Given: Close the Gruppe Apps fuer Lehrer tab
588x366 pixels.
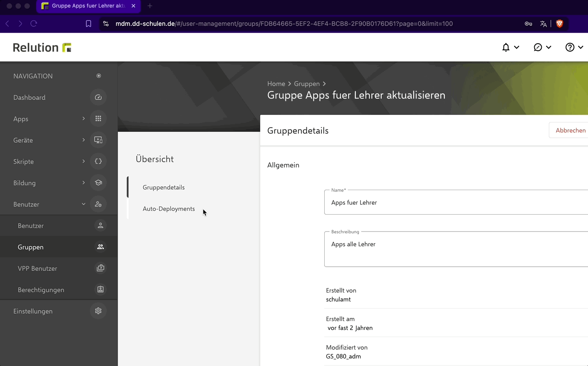Looking at the screenshot, I should coord(133,6).
